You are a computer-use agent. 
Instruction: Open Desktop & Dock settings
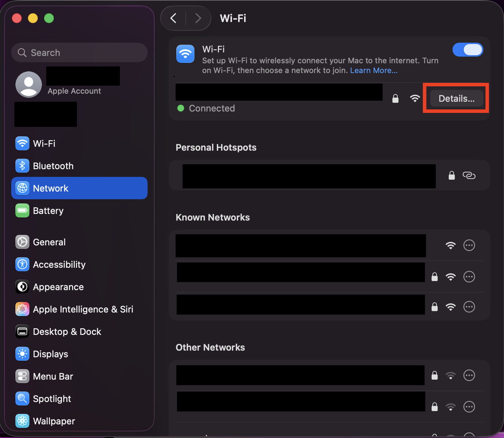[x=67, y=332]
